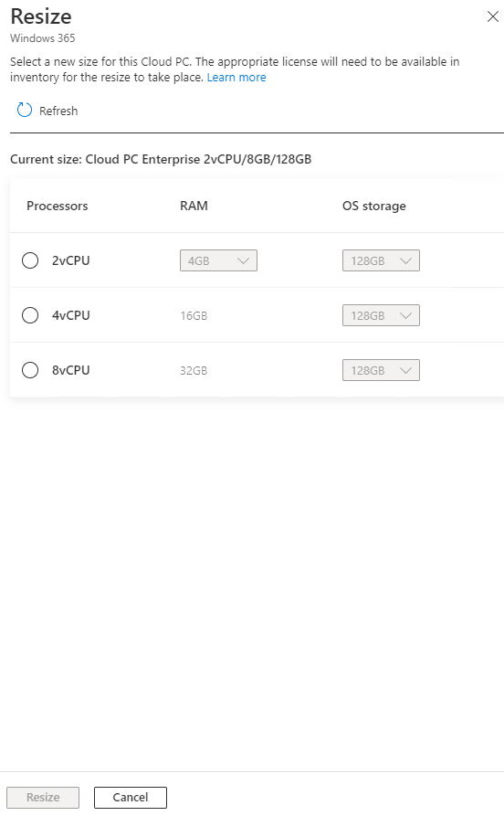Screen dimensions: 504x816
Task: Click the Cancel button
Action: coord(131,797)
